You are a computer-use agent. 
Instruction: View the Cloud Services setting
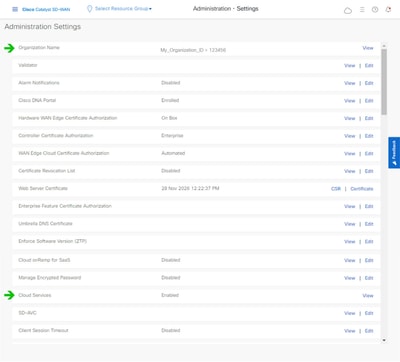coord(368,296)
